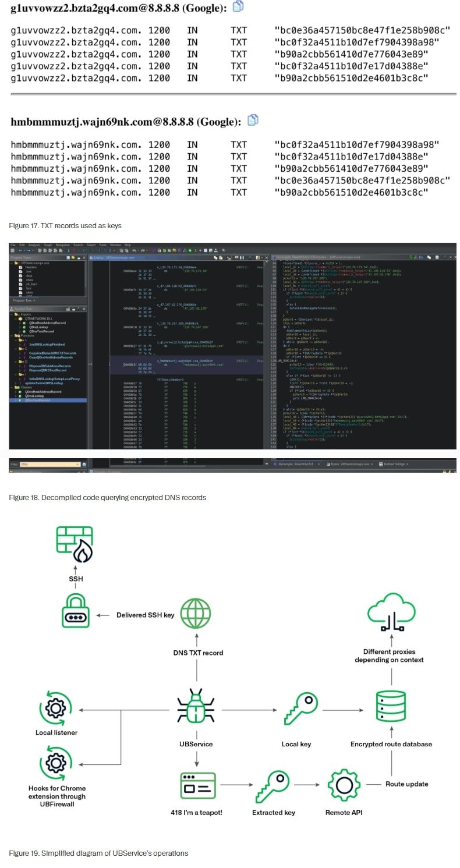
Task: Collapse the Functions folder in Symbol Tree
Action: click(13, 335)
